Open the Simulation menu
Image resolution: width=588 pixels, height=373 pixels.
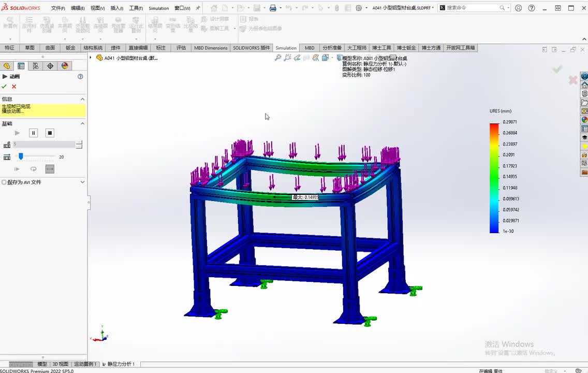point(158,8)
